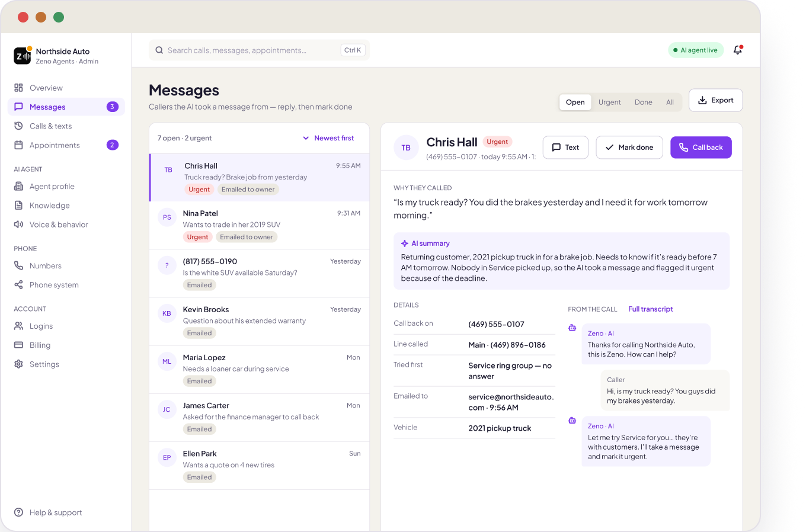Select the Nina Patel message
The height and width of the screenshot is (532, 806).
click(259, 225)
